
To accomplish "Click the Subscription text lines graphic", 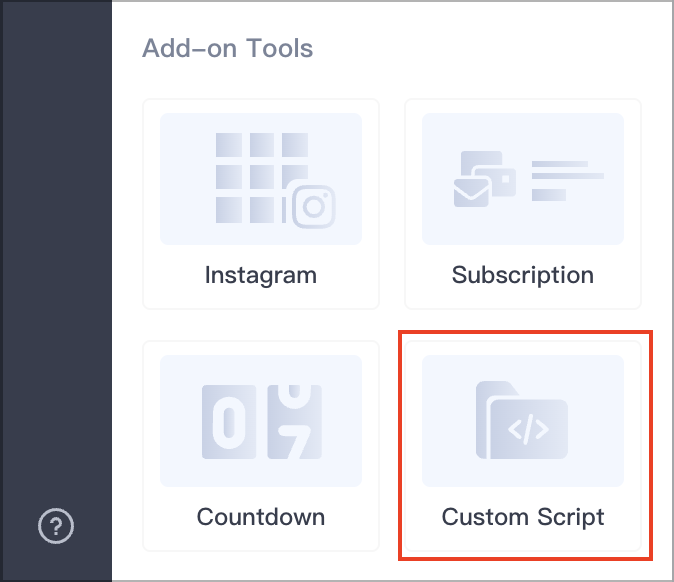I will (x=567, y=181).
